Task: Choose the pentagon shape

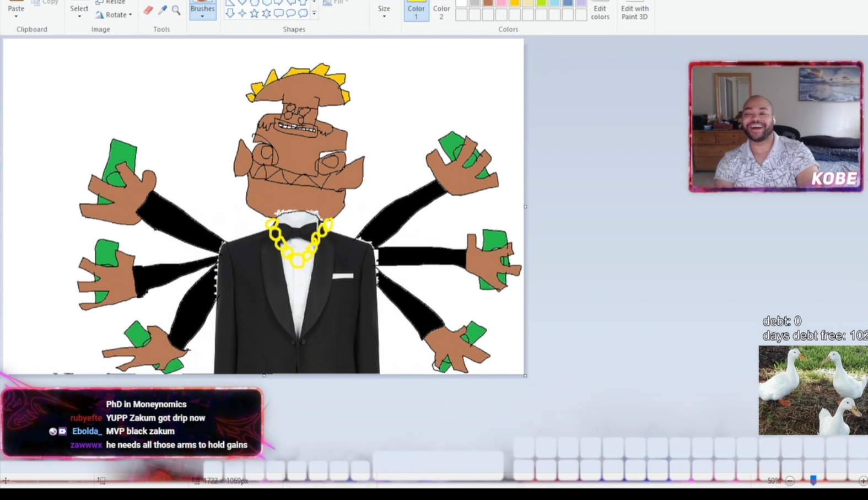Action: [254, 2]
